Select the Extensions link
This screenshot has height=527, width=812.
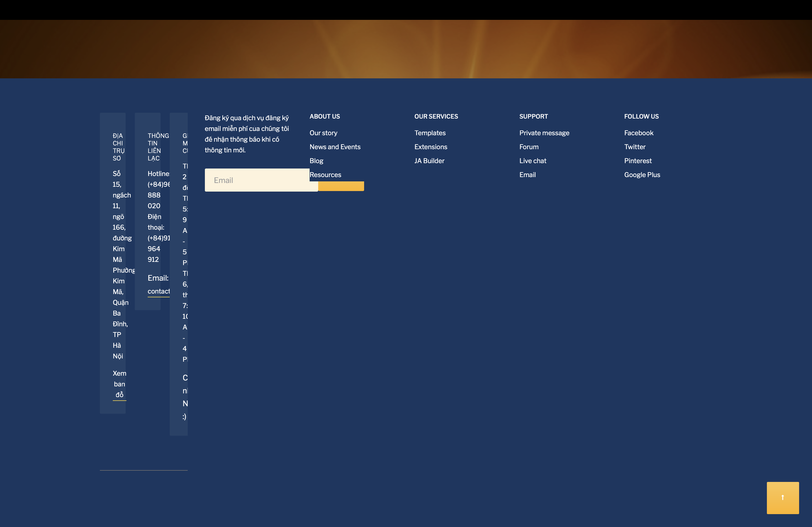coord(430,147)
